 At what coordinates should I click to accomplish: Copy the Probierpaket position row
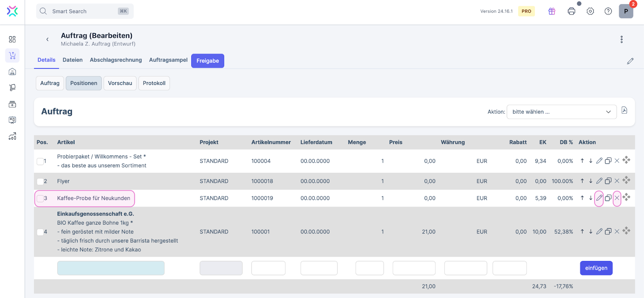(608, 161)
